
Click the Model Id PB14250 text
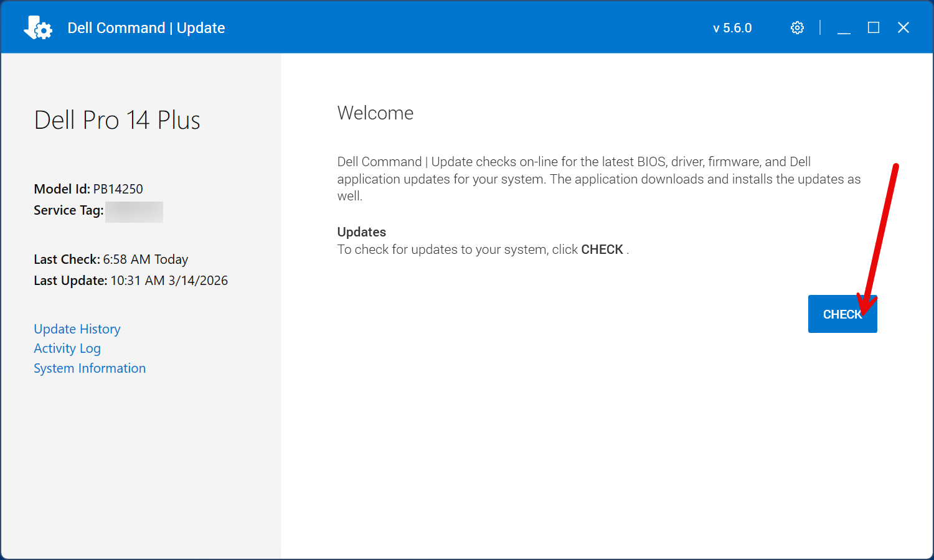(88, 189)
